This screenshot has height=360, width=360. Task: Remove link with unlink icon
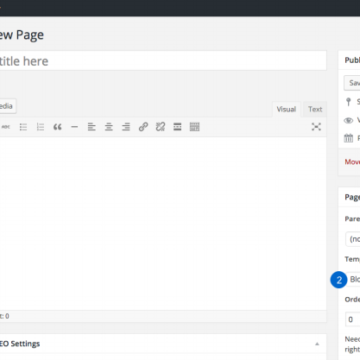pyautogui.click(x=160, y=127)
